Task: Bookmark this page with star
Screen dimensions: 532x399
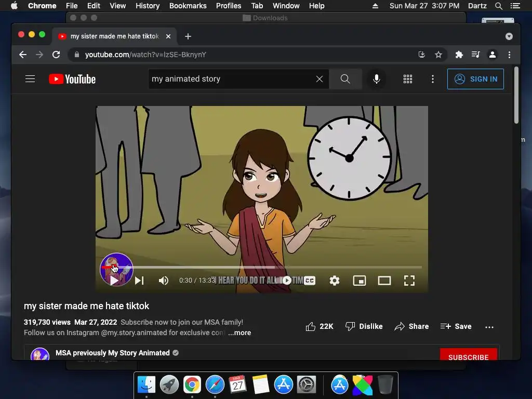Action: coord(438,55)
